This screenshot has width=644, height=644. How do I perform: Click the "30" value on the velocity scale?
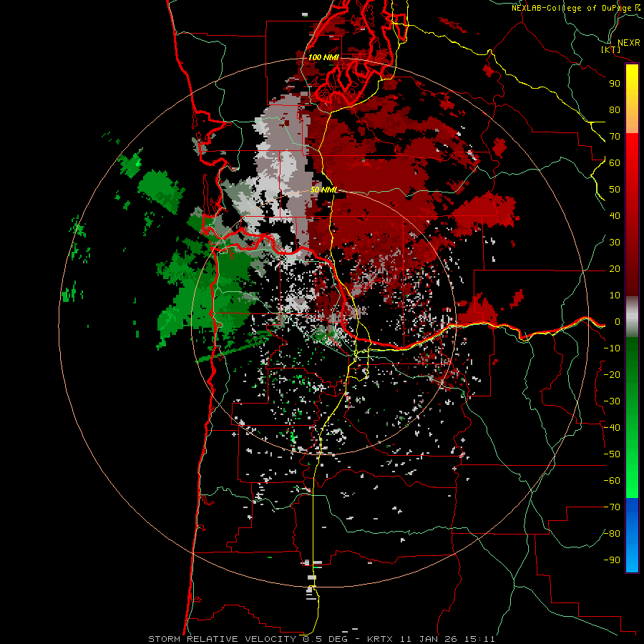615,243
